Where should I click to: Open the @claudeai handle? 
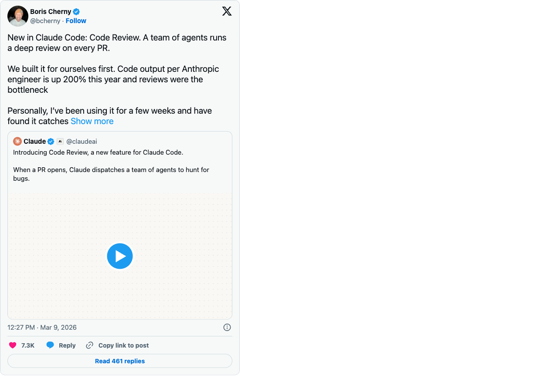tap(82, 142)
